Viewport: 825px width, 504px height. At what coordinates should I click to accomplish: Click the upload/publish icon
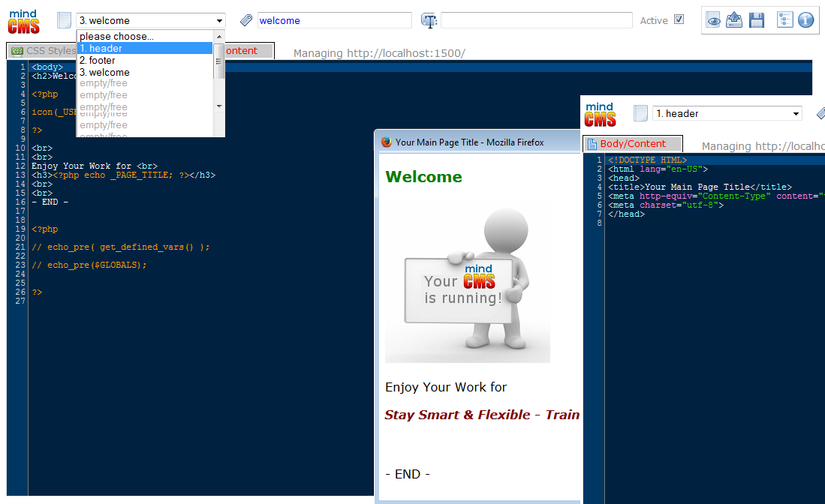pyautogui.click(x=734, y=20)
